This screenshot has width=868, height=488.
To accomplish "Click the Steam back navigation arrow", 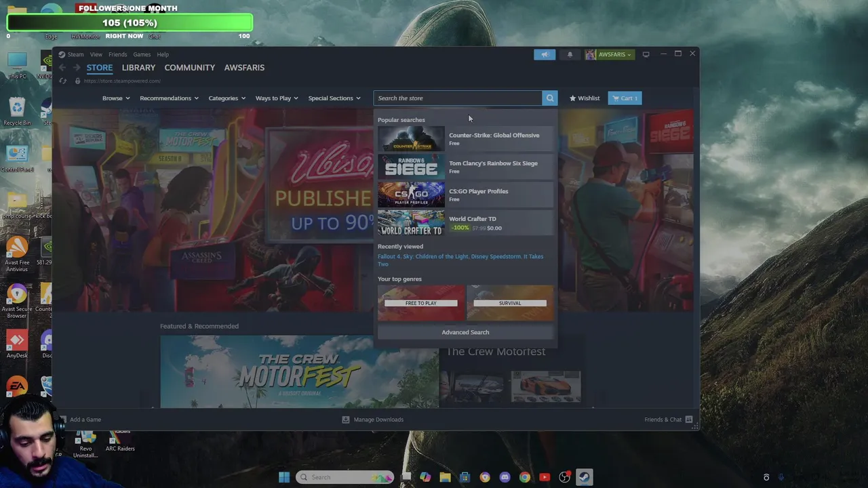I will [62, 68].
